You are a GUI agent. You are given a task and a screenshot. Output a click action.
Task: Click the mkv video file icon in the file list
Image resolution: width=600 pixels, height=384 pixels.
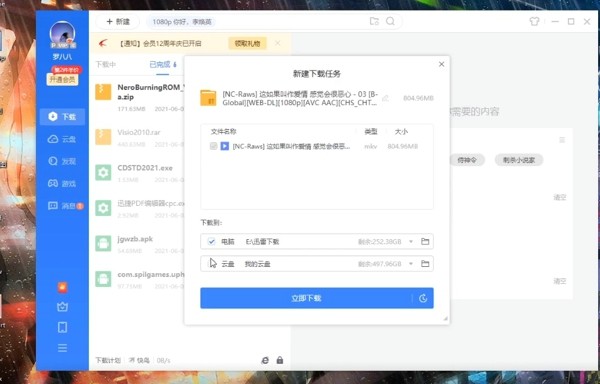tap(225, 146)
